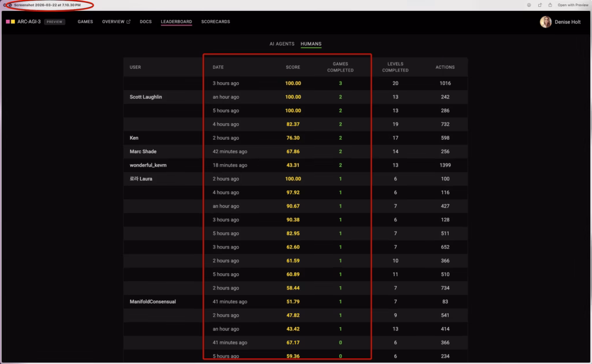Open Scott Laughlin's leaderboard entry

146,97
